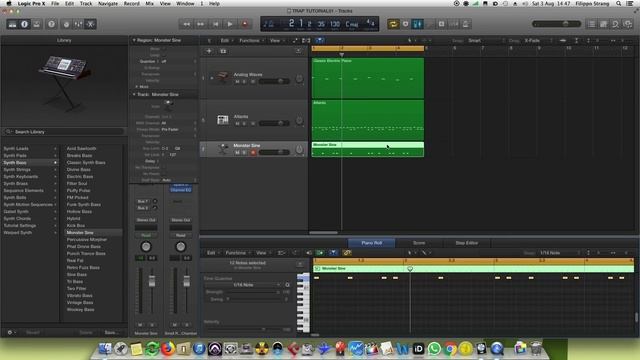Add new track with plus button
The image size is (640, 360).
click(x=209, y=51)
